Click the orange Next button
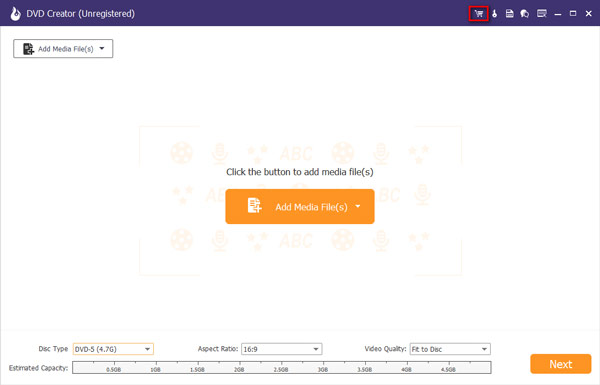This screenshot has height=385, width=600. tap(561, 364)
